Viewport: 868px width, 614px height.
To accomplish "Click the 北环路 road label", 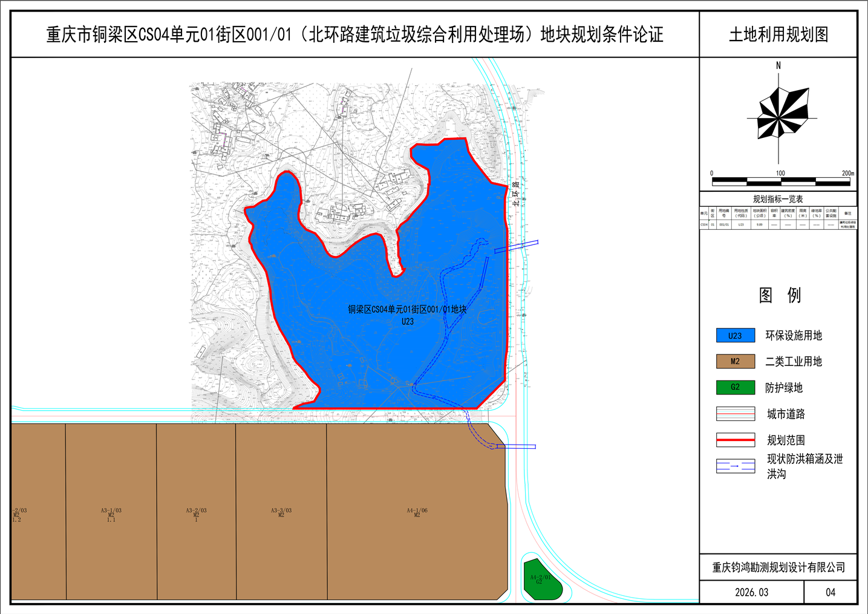I will [515, 194].
